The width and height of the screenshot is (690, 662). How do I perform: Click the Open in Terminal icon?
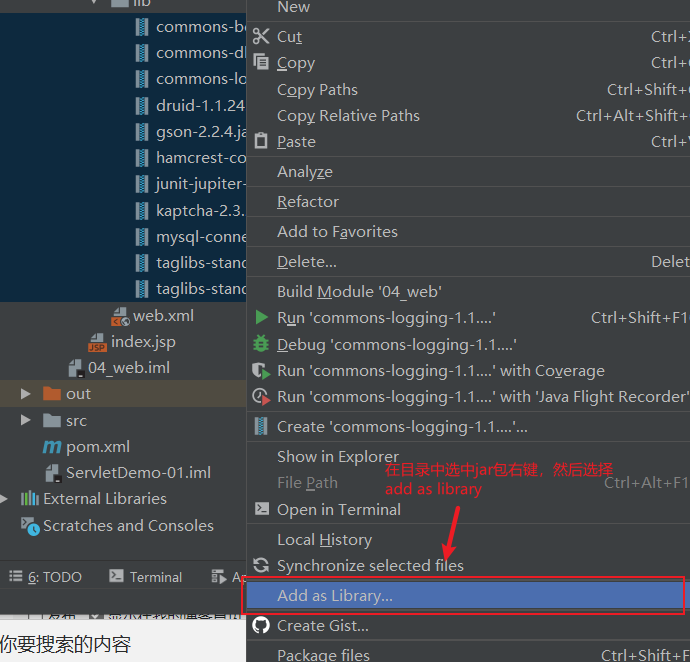[x=262, y=509]
